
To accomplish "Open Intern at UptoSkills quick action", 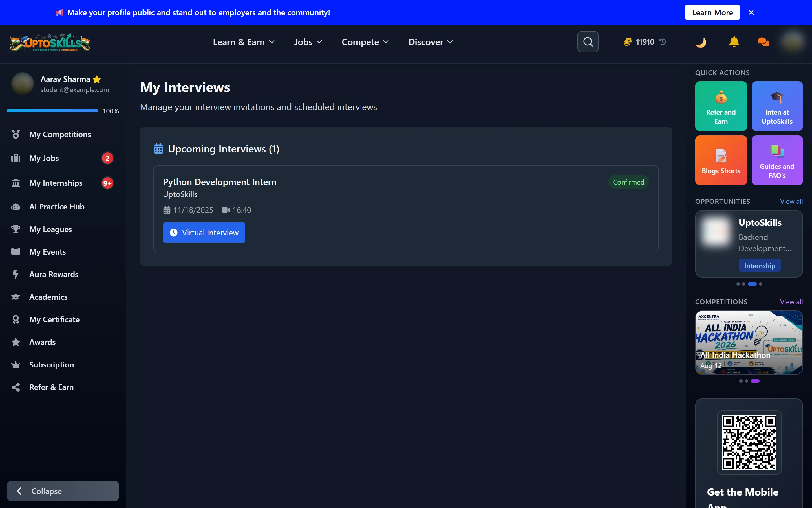I will [777, 106].
